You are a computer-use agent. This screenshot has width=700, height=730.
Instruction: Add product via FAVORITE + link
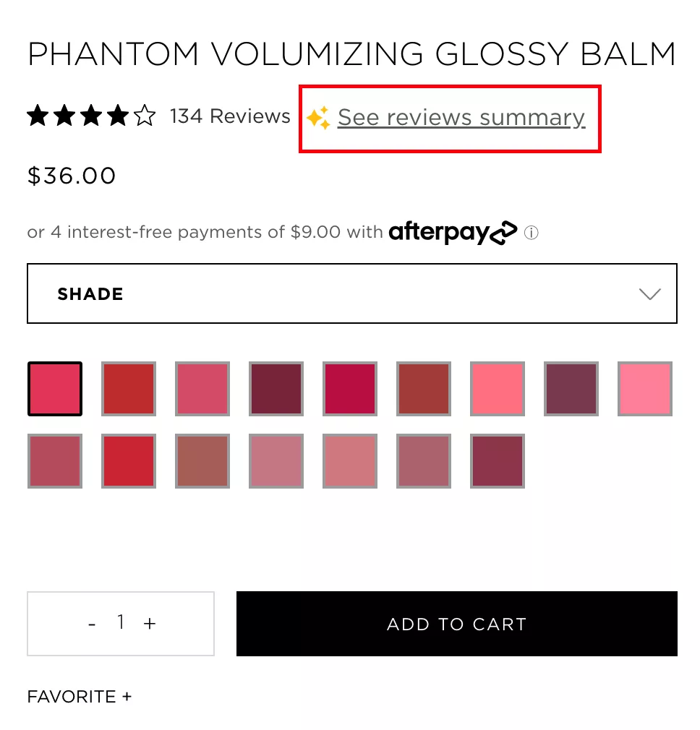[80, 697]
